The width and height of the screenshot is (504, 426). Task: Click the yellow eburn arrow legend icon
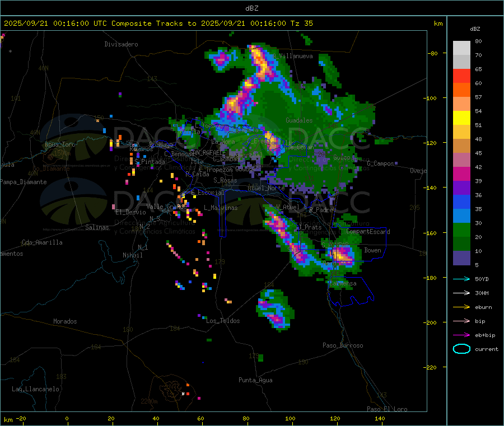tap(461, 307)
